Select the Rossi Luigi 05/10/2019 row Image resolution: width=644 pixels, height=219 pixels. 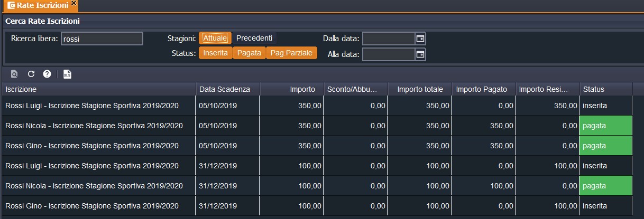[x=92, y=106]
